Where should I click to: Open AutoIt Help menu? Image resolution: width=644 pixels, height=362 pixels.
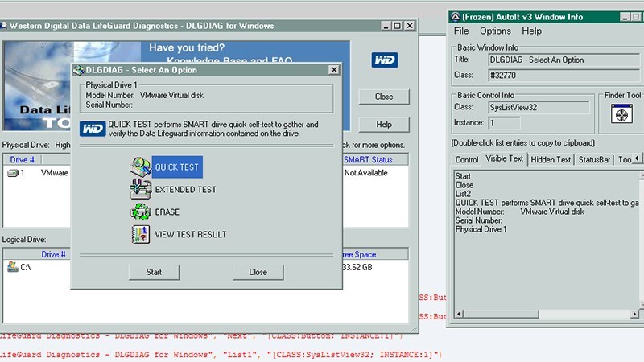[532, 31]
